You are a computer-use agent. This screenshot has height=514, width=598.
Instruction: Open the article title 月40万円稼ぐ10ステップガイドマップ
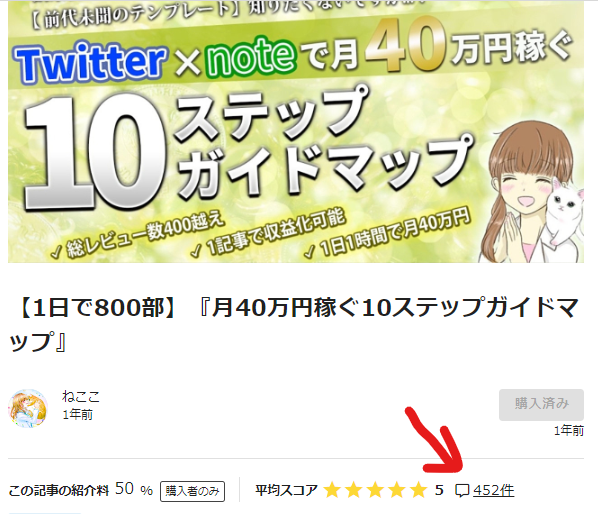coord(294,324)
